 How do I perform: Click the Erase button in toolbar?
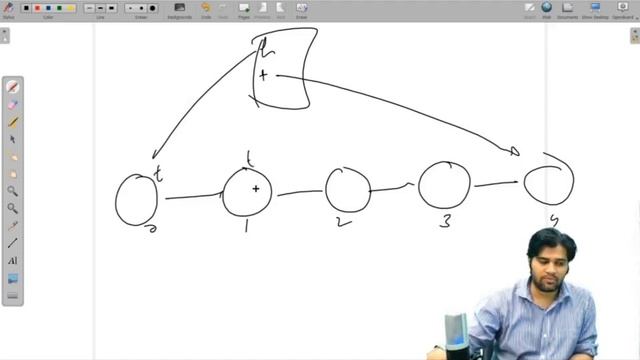[x=302, y=10]
